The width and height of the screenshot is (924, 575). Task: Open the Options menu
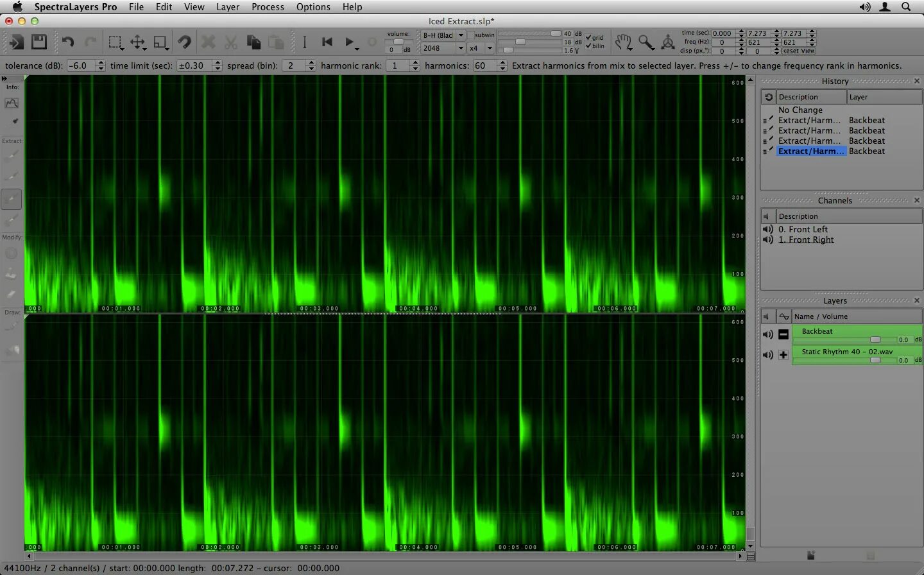tap(313, 6)
